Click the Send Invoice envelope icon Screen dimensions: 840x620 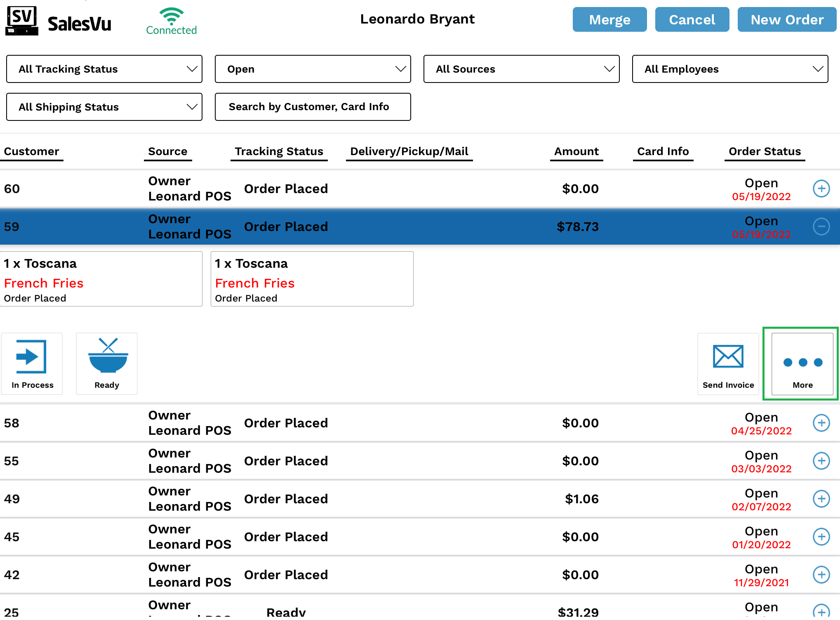click(x=728, y=357)
